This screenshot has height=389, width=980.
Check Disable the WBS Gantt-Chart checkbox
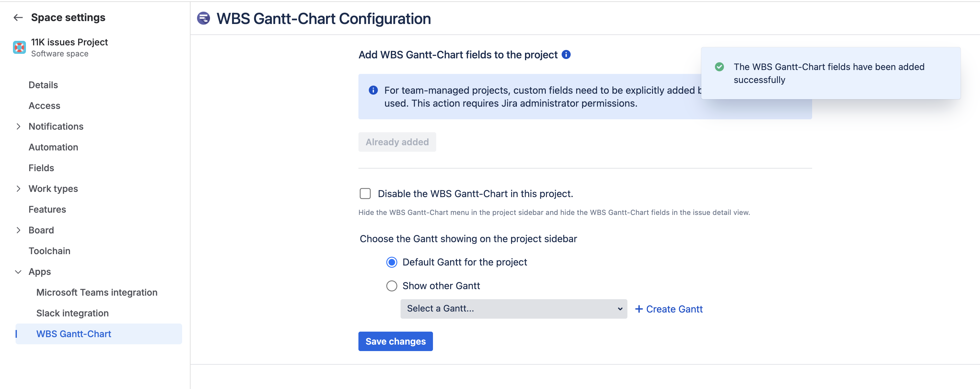(365, 194)
